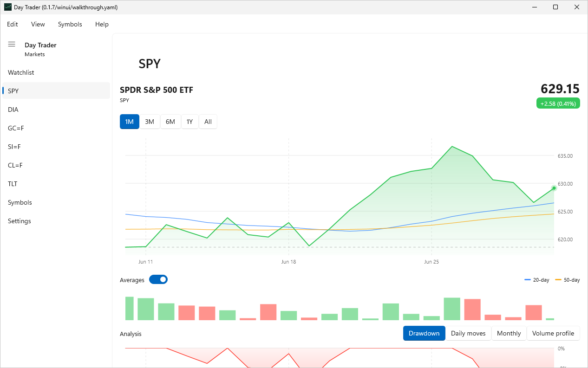
Task: Switch chart to 6M range
Action: tap(170, 122)
